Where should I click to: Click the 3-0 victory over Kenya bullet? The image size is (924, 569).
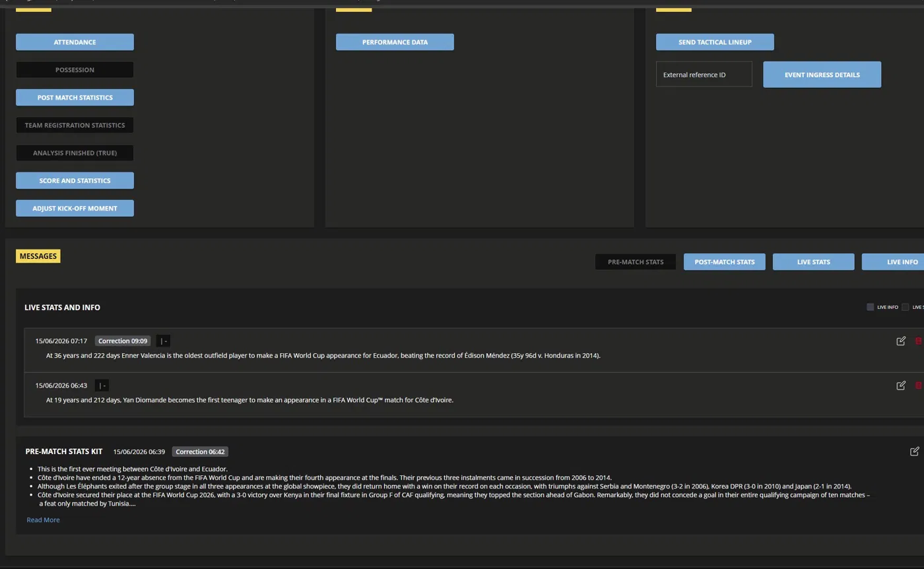453,499
